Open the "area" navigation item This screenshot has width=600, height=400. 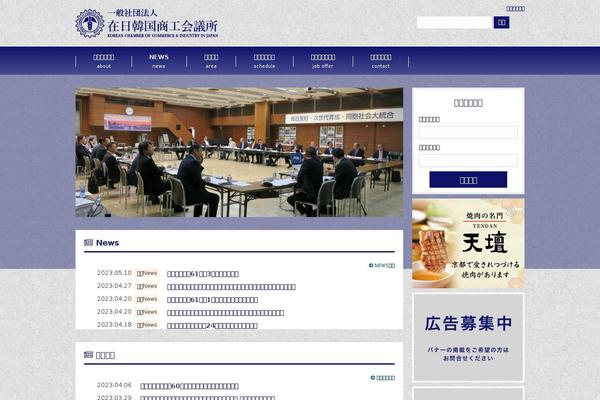(211, 61)
